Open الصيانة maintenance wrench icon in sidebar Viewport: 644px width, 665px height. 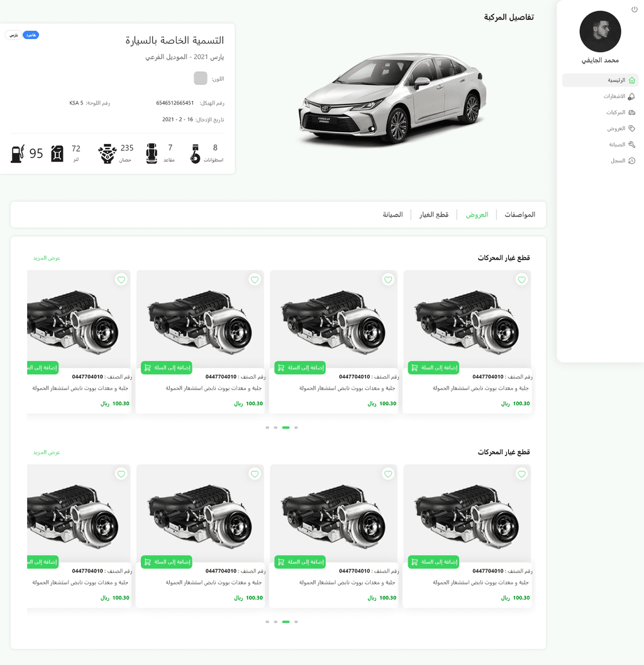[631, 144]
